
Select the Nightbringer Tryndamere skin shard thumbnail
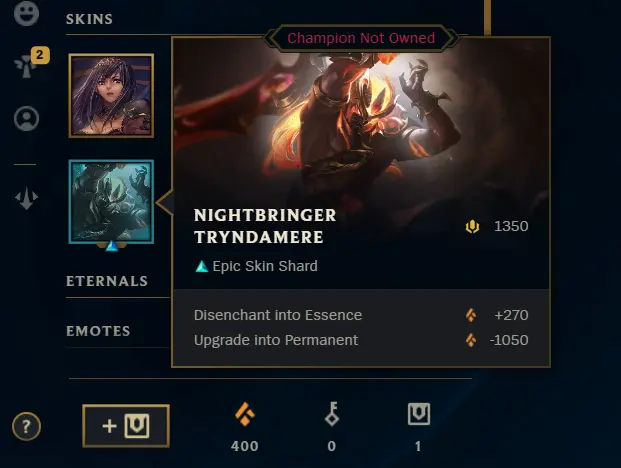point(111,202)
